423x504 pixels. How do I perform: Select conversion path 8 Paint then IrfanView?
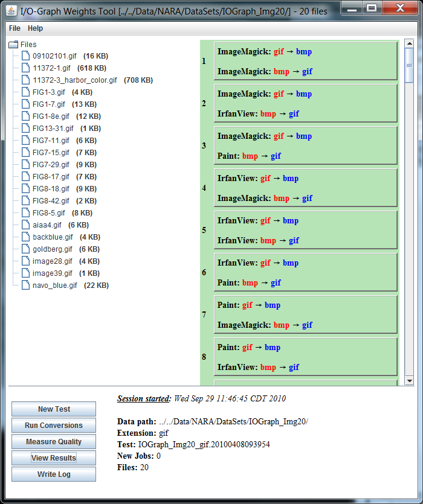306,357
